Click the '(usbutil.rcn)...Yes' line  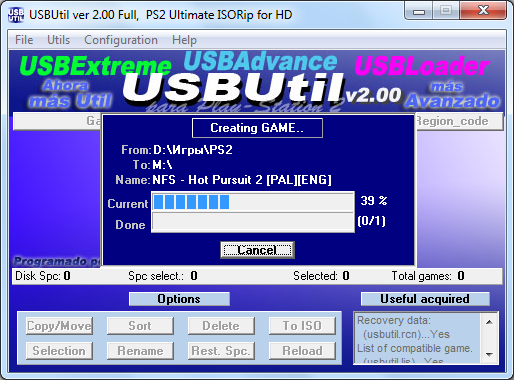(406, 334)
